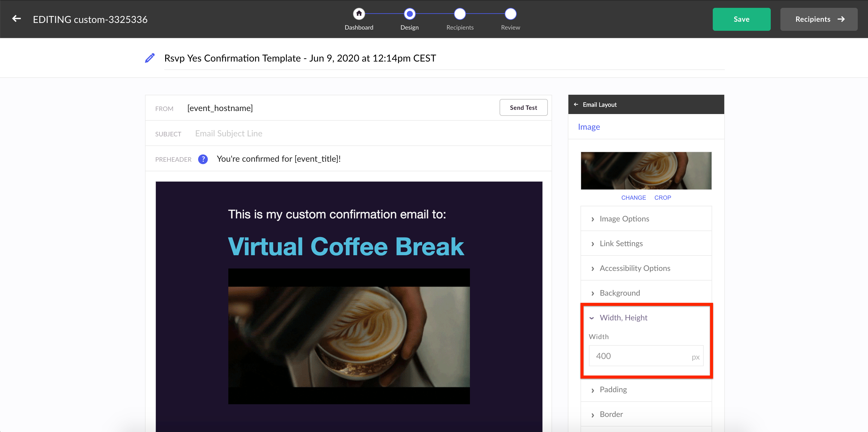Click back arrow in Email Layout header
The height and width of the screenshot is (432, 868).
pos(576,104)
